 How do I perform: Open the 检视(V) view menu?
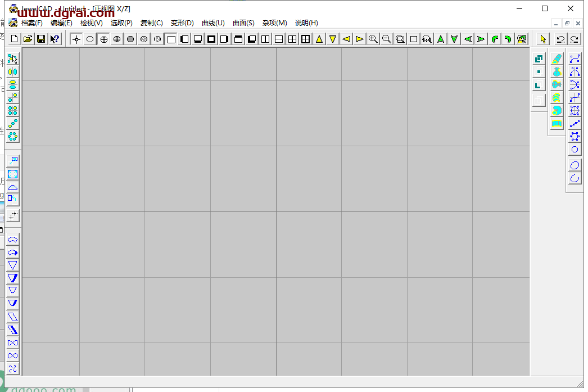point(92,23)
